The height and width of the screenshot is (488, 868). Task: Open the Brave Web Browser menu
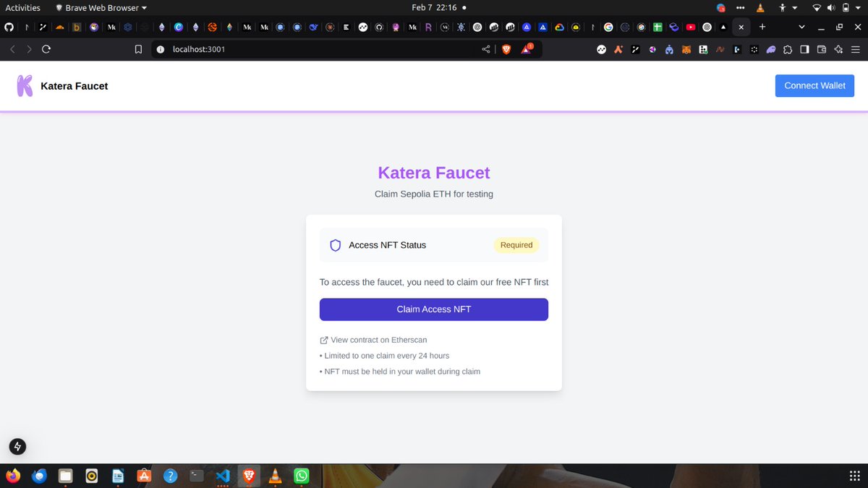click(x=100, y=8)
